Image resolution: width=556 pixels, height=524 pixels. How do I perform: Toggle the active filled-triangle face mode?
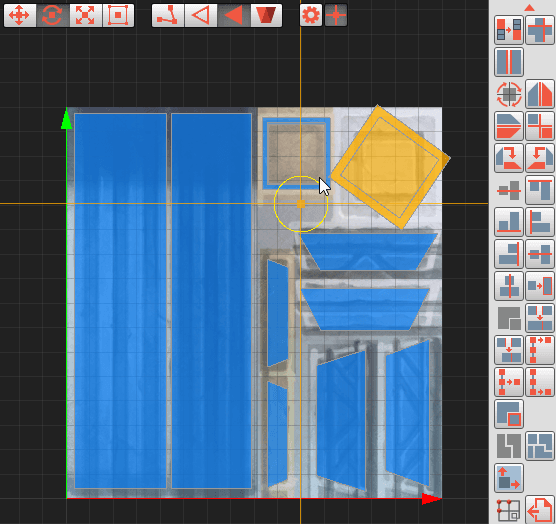coord(234,16)
